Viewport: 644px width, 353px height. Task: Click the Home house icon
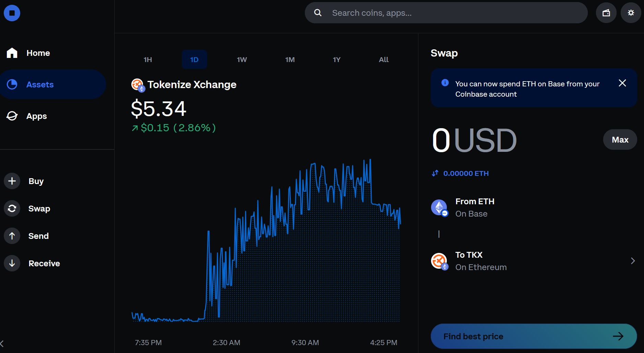(x=12, y=53)
